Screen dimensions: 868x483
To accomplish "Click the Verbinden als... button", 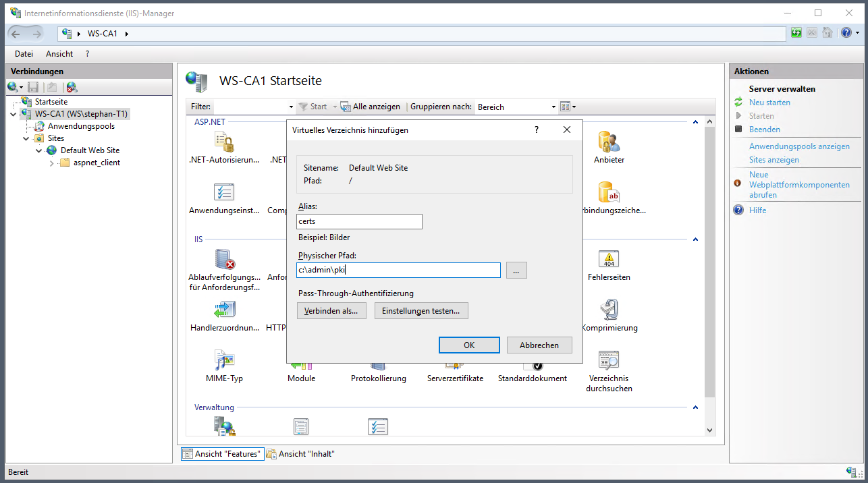I will [331, 310].
